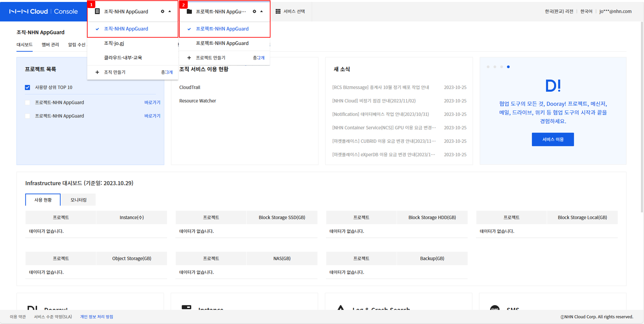Click the NHN Cloud Console logo
This screenshot has height=324, width=644.
43,11
